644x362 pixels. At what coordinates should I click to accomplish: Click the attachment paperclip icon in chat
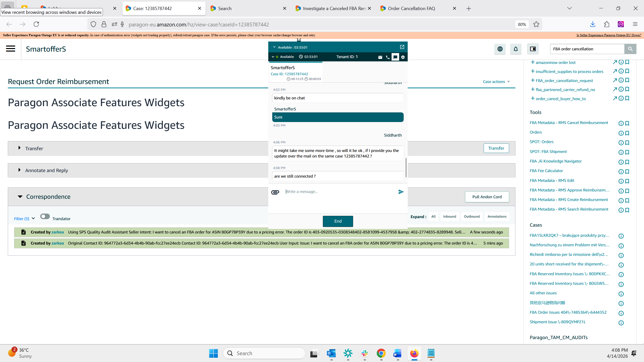[x=275, y=192]
